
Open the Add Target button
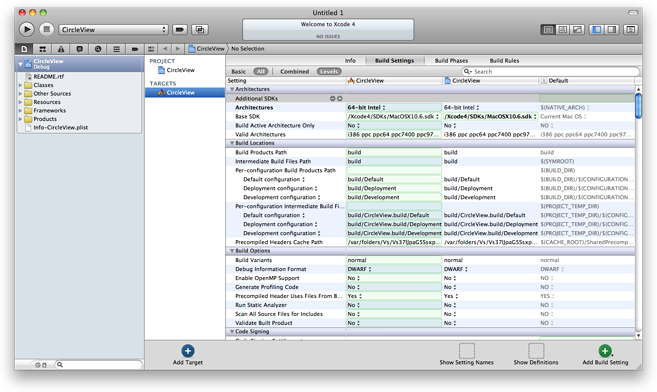click(x=188, y=355)
